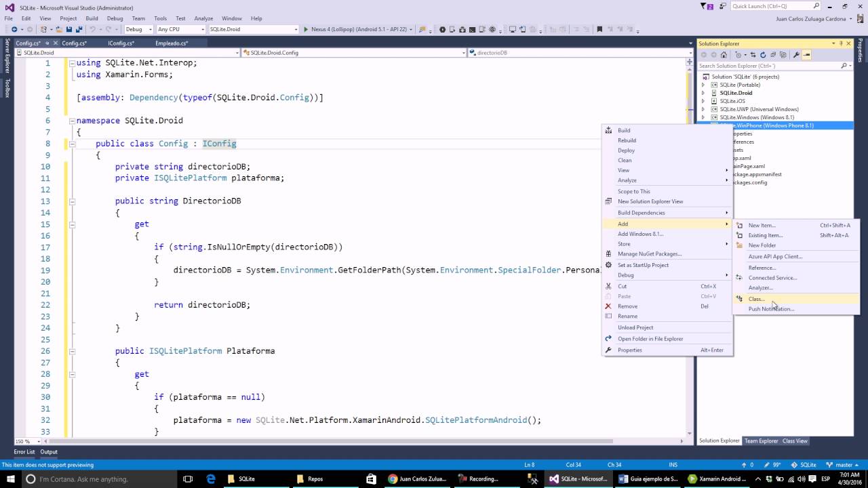This screenshot has width=868, height=488.
Task: Click the Start debugging green play icon
Action: pos(306,29)
